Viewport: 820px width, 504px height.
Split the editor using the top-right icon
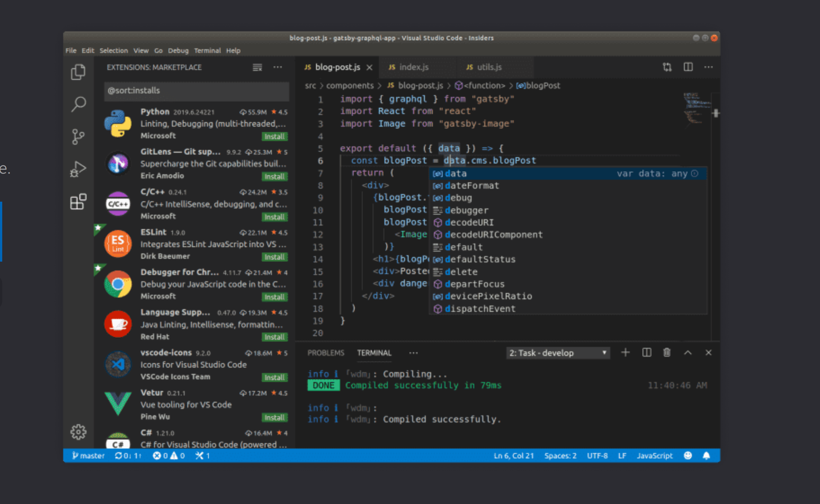pyautogui.click(x=688, y=67)
